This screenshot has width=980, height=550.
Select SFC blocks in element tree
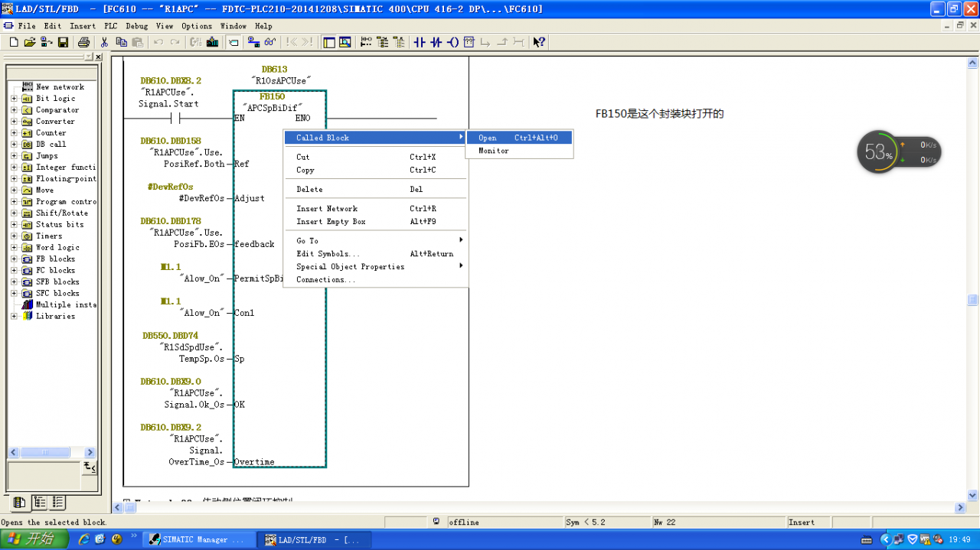(x=57, y=293)
